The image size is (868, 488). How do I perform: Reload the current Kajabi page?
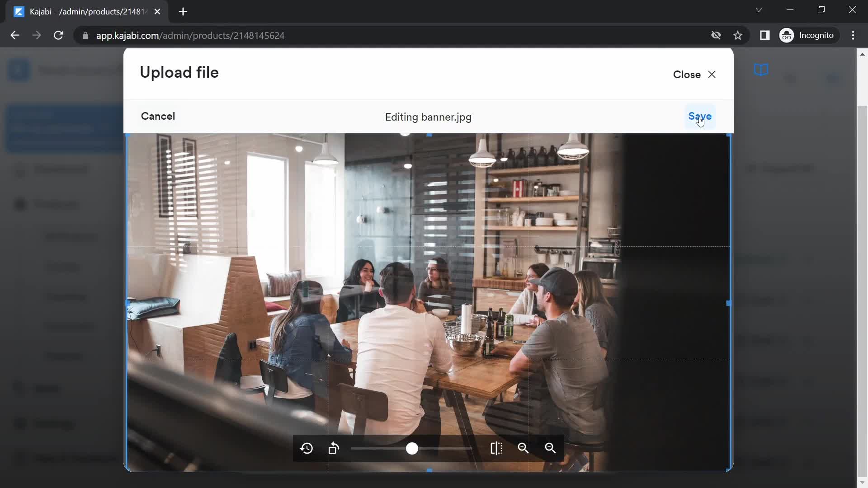click(x=58, y=36)
